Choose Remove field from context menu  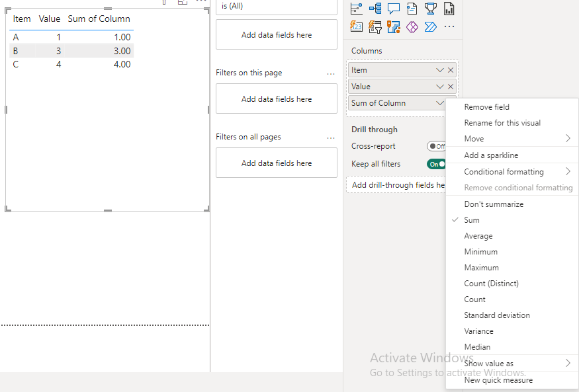click(x=512, y=107)
